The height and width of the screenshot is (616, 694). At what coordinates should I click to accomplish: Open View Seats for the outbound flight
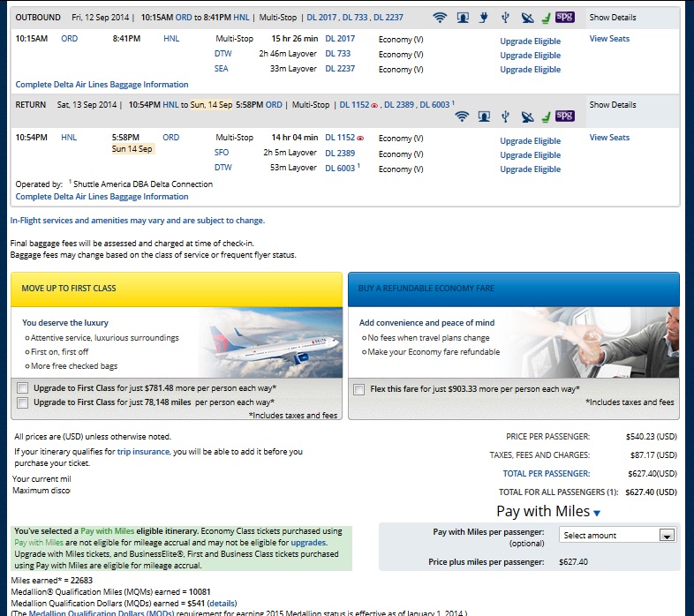coord(609,39)
